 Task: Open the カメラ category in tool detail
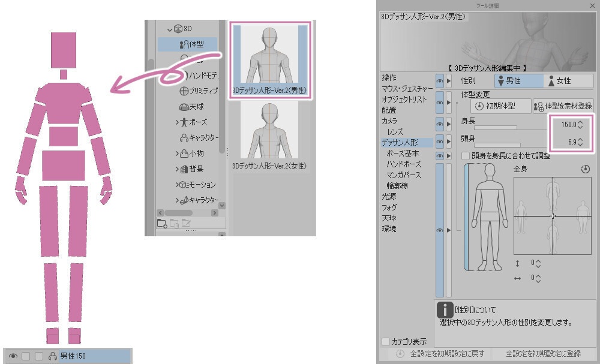point(389,121)
